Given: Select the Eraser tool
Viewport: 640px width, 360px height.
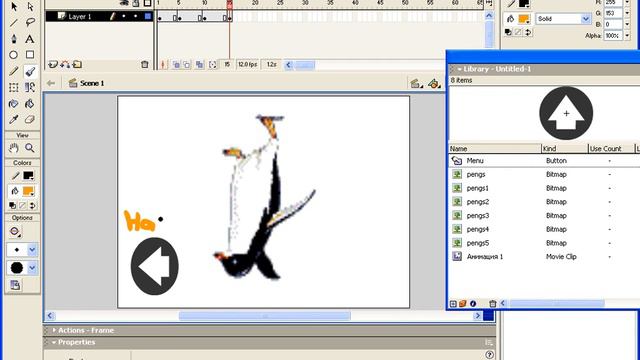Looking at the screenshot, I should [30, 120].
